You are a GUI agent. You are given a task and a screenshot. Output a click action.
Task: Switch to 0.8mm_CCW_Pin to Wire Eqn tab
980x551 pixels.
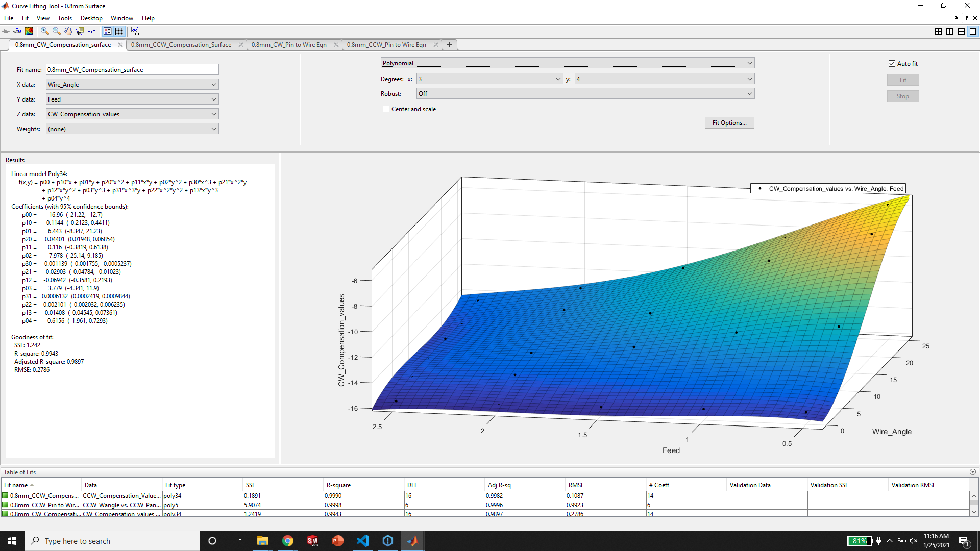[x=386, y=45]
